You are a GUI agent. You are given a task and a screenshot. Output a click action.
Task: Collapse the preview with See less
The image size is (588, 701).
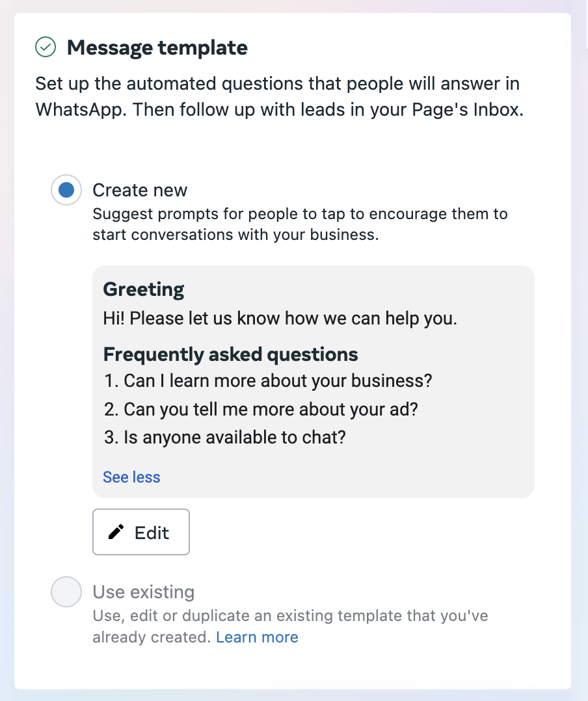(131, 477)
